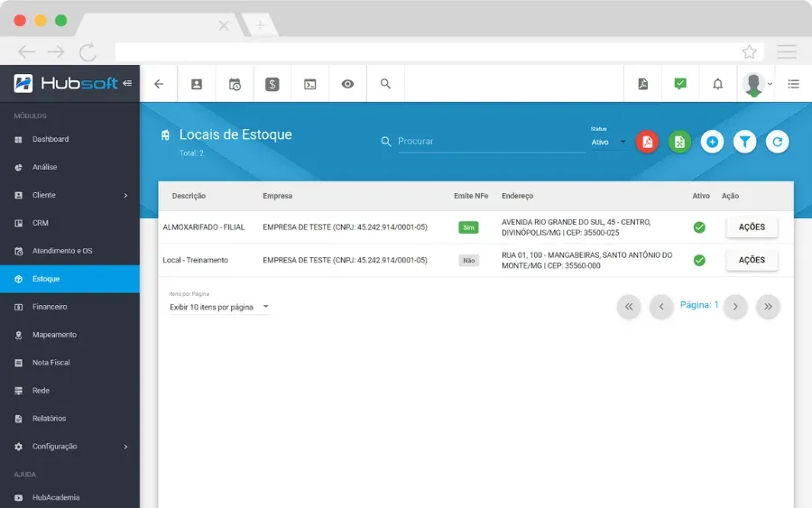The image size is (812, 508).
Task: Go back using the top toolbar arrow
Action: tap(159, 84)
